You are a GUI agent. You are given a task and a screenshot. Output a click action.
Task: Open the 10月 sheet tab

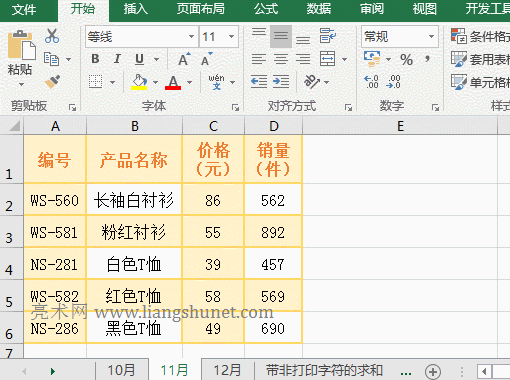(121, 370)
